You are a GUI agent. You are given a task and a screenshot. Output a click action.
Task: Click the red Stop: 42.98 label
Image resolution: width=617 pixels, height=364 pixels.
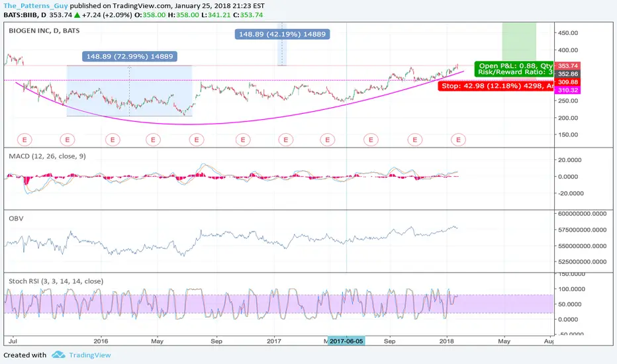coord(496,86)
